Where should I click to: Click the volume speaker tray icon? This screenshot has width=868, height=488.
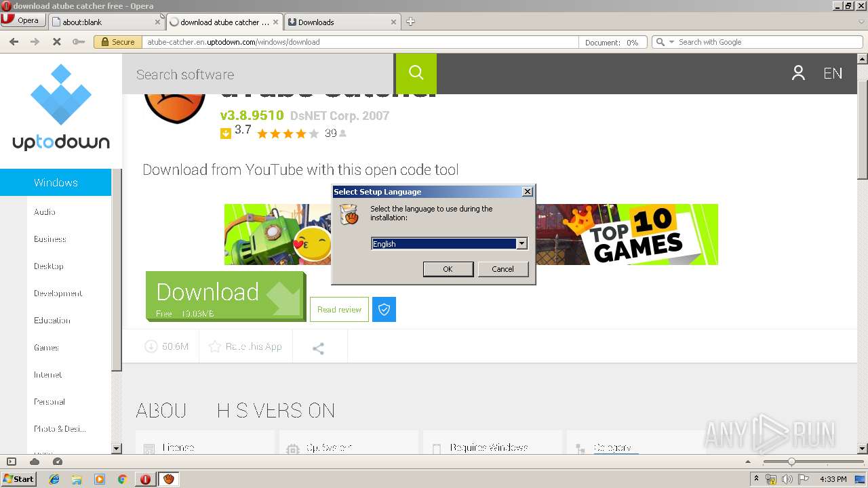(x=787, y=479)
